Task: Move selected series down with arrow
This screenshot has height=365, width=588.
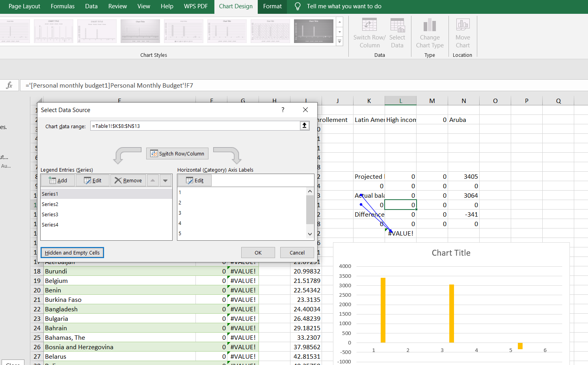Action: tap(166, 180)
